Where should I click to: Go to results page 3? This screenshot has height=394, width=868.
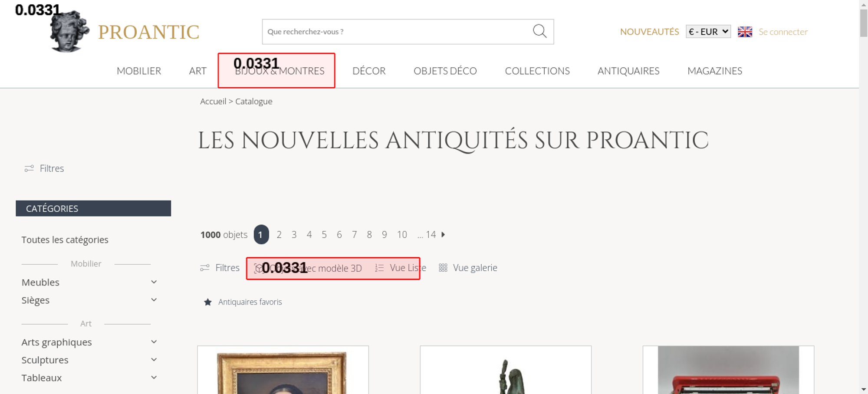(x=294, y=234)
